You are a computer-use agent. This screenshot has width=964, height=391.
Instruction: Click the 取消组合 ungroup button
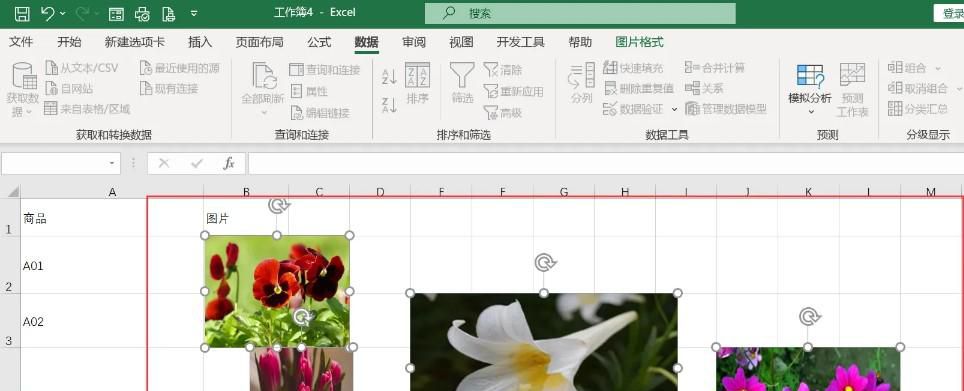(918, 89)
